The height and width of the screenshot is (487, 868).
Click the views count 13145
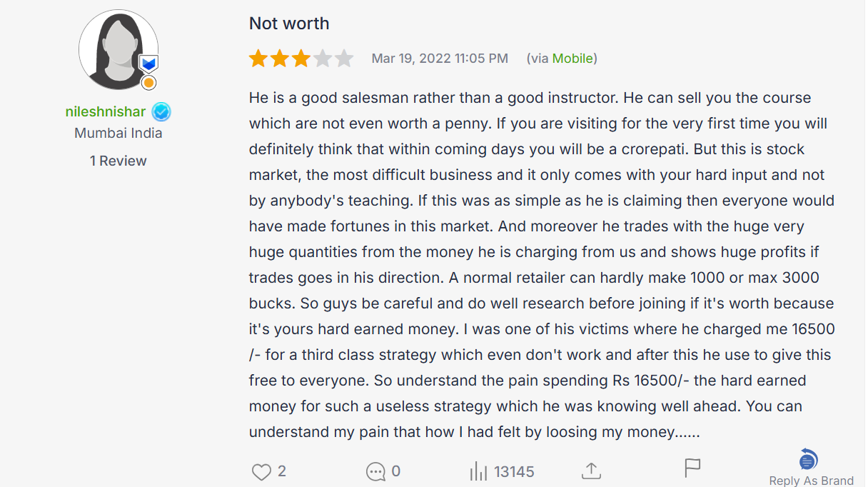point(515,471)
